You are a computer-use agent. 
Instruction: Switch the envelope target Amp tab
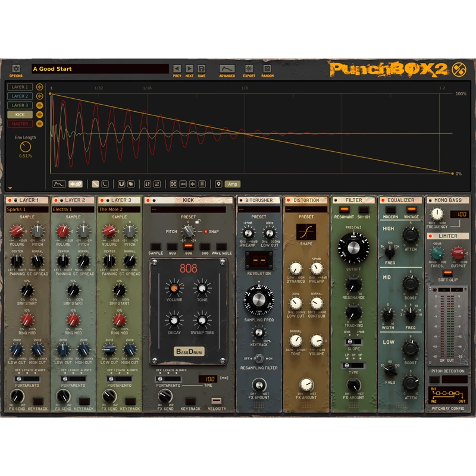233,184
